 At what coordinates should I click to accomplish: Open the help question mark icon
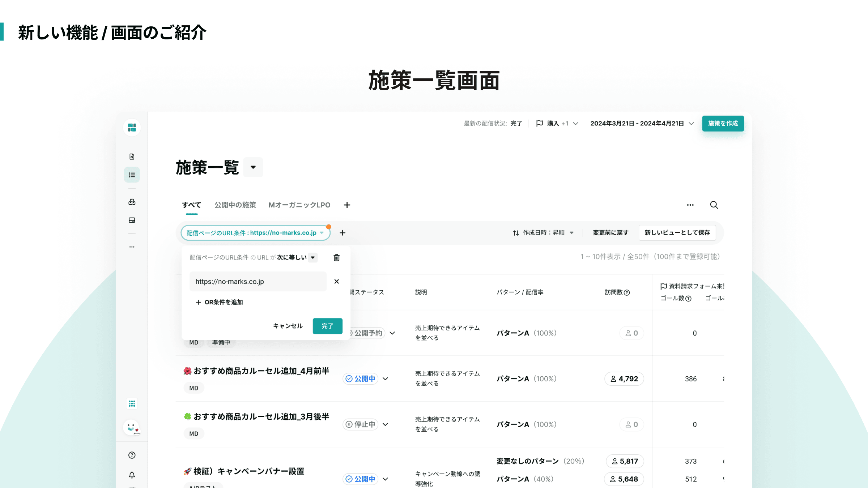132,455
